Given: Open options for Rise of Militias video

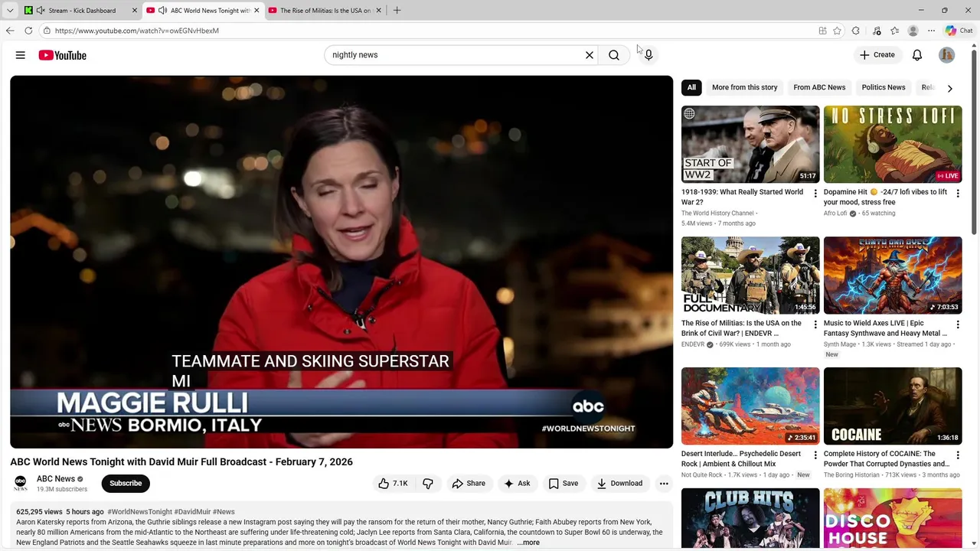Looking at the screenshot, I should tap(815, 324).
